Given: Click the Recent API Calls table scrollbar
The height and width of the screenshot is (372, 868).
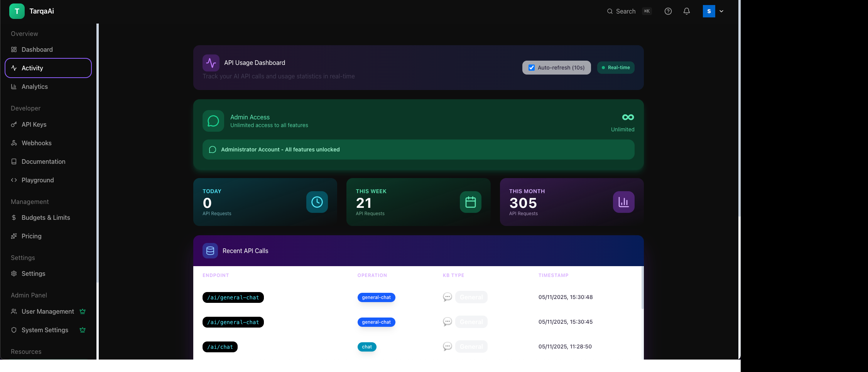Looking at the screenshot, I should coord(643,287).
